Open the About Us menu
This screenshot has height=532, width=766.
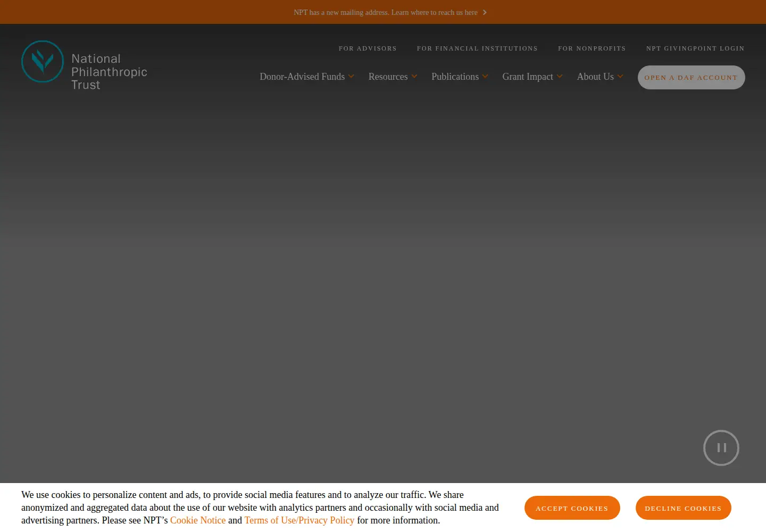(x=595, y=77)
